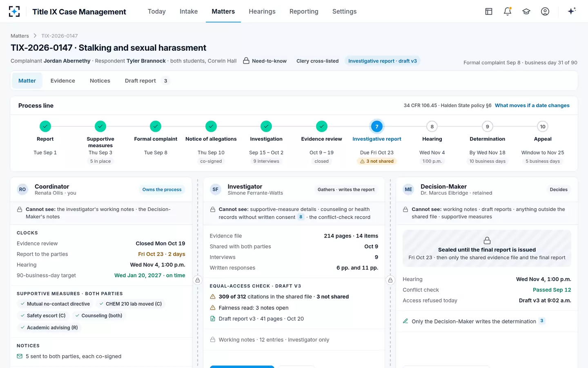This screenshot has width=588, height=368.
Task: Open the layout panel icon
Action: (x=489, y=11)
